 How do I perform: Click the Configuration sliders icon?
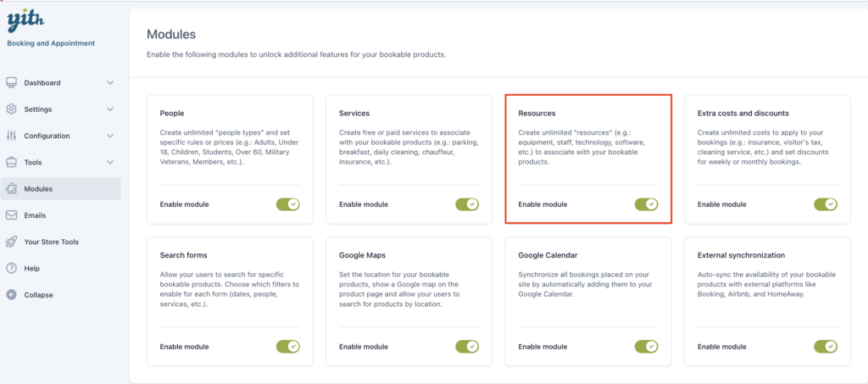coord(11,136)
